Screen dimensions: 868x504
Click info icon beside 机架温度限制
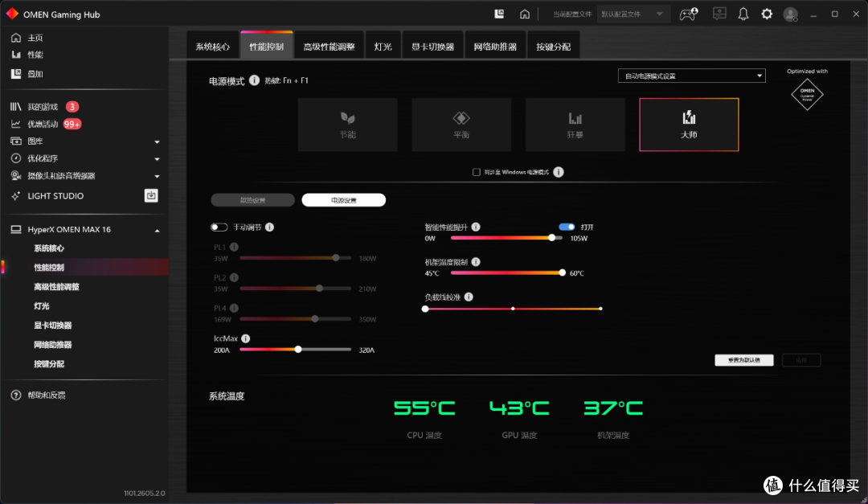476,262
